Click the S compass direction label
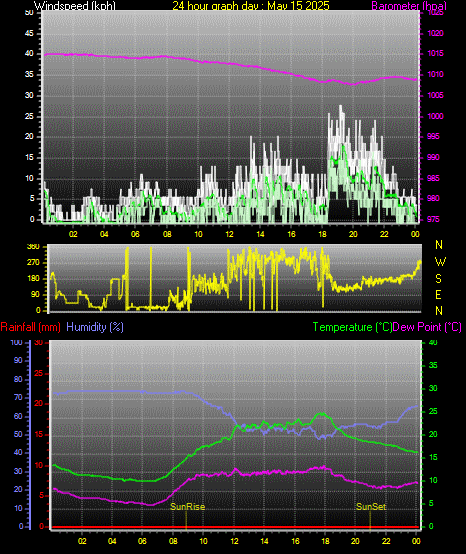 click(438, 279)
